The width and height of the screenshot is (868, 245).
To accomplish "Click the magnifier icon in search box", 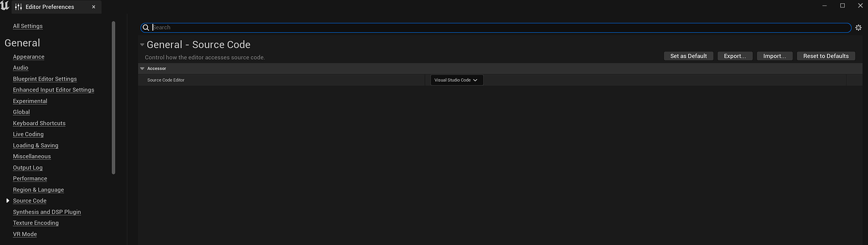I will [146, 28].
